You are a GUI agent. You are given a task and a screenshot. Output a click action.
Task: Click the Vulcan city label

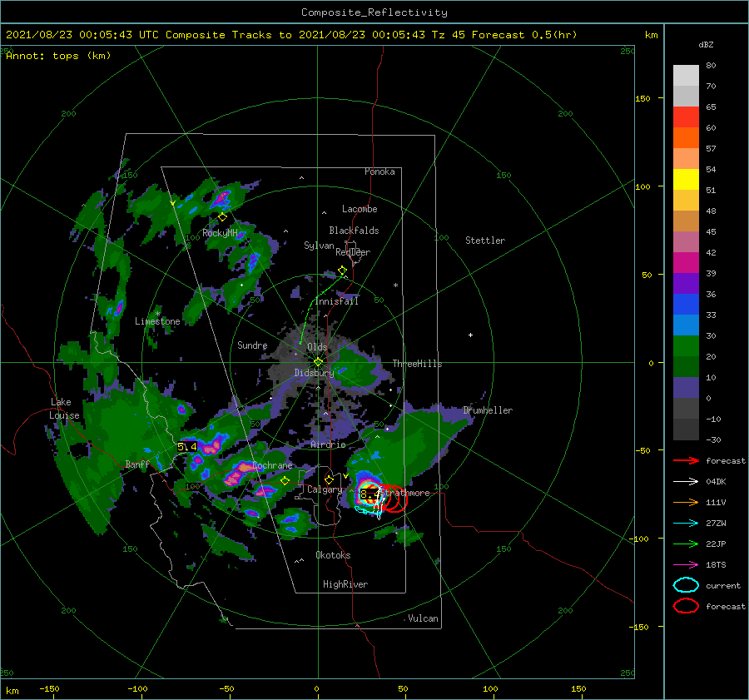pyautogui.click(x=424, y=618)
